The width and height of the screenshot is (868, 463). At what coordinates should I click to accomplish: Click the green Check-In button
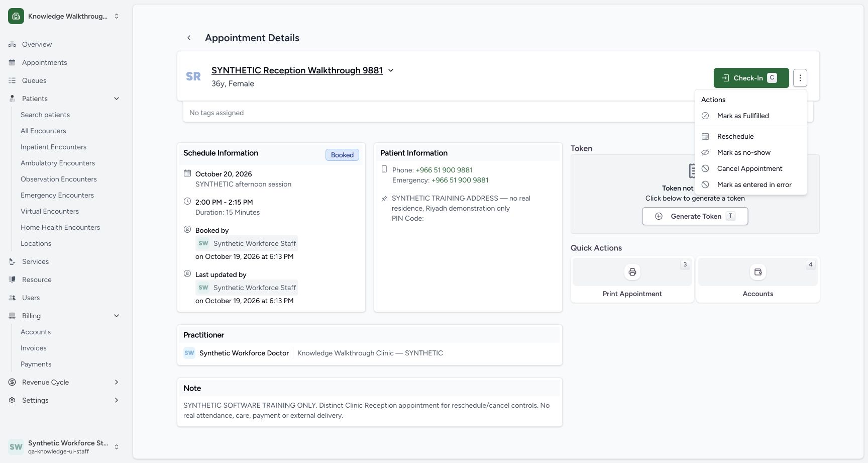click(x=751, y=78)
